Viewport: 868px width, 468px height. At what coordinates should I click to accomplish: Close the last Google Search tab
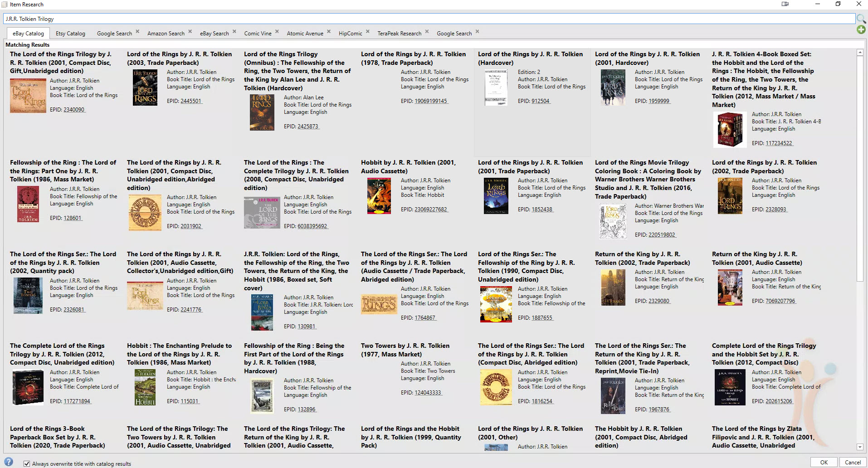pos(478,32)
